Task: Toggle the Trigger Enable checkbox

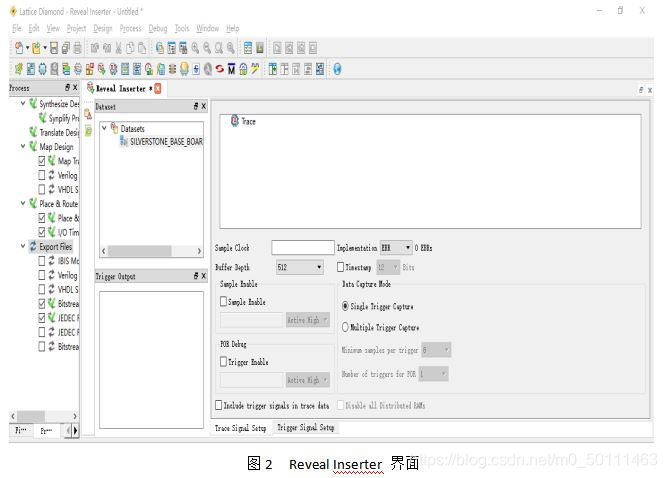Action: 223,361
